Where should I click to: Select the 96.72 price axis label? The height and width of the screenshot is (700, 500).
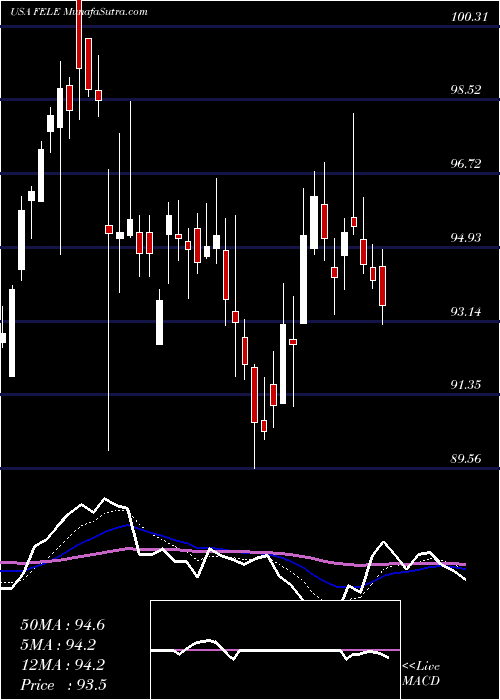(x=467, y=164)
